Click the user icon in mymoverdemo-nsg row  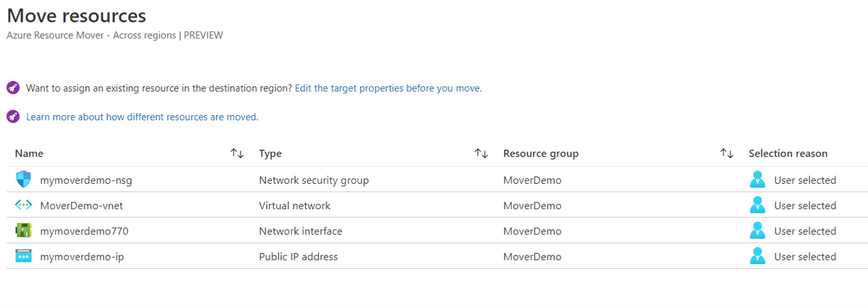coord(758,180)
